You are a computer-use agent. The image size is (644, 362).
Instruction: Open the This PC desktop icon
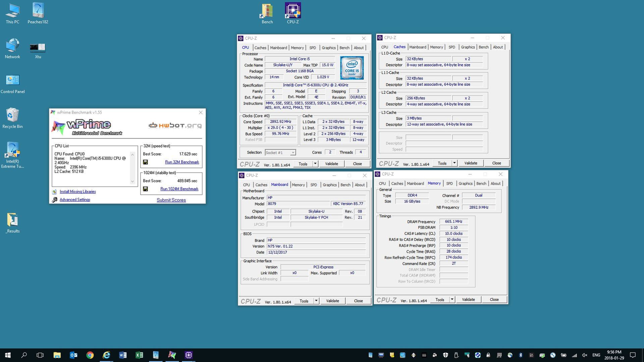(x=12, y=13)
